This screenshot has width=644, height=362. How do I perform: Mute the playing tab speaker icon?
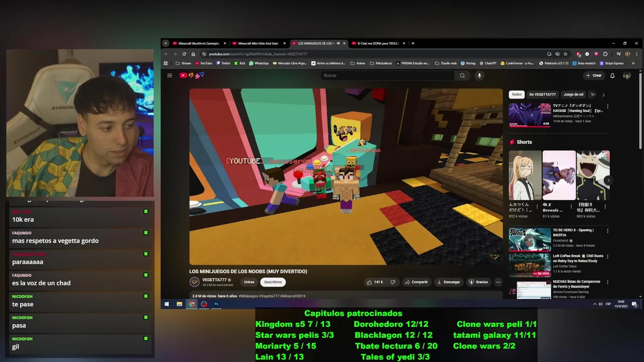[x=338, y=43]
